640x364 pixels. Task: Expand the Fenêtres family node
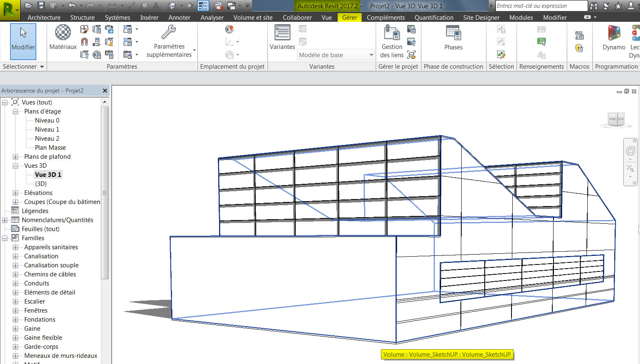[15, 310]
